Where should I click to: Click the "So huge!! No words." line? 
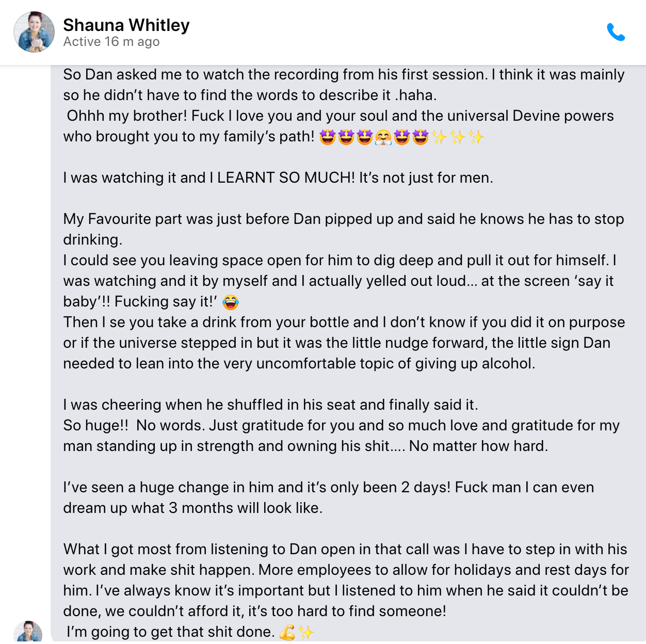[x=341, y=426]
